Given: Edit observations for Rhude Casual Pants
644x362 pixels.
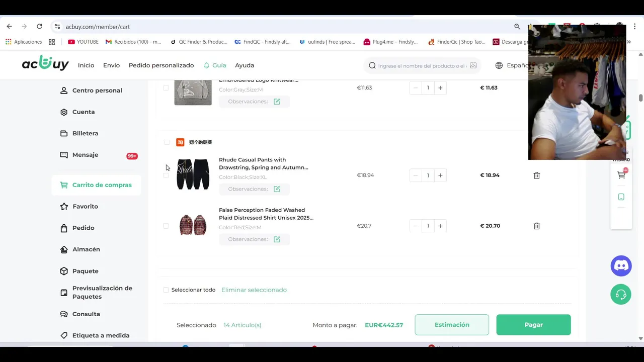Looking at the screenshot, I should click(x=277, y=189).
